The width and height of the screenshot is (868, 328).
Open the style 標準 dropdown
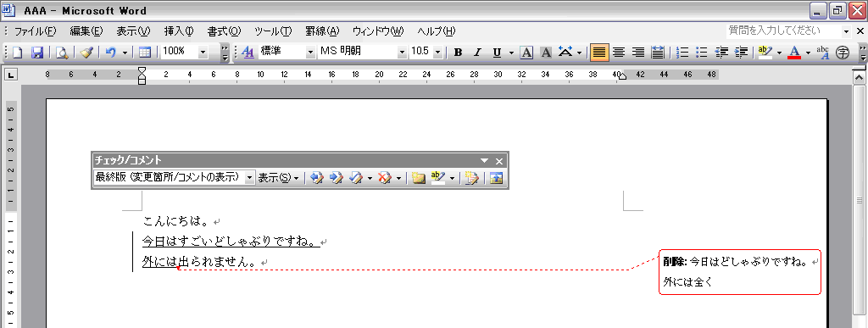click(x=309, y=52)
